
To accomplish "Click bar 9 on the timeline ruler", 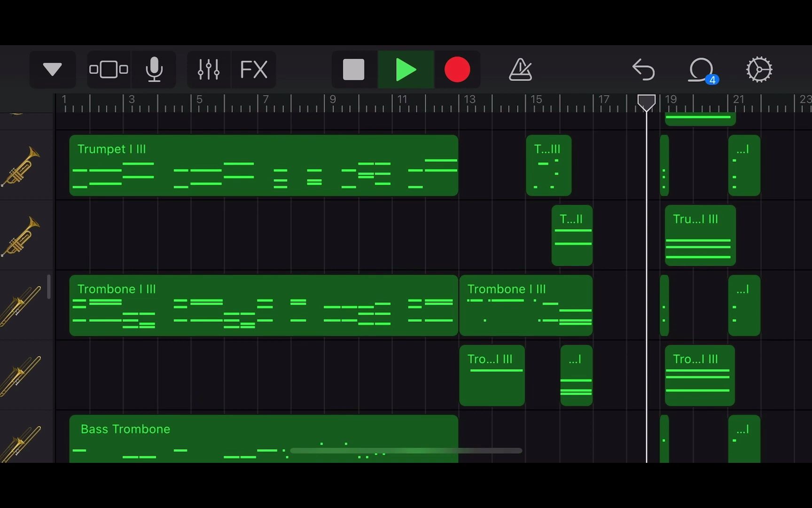I will pos(333,100).
